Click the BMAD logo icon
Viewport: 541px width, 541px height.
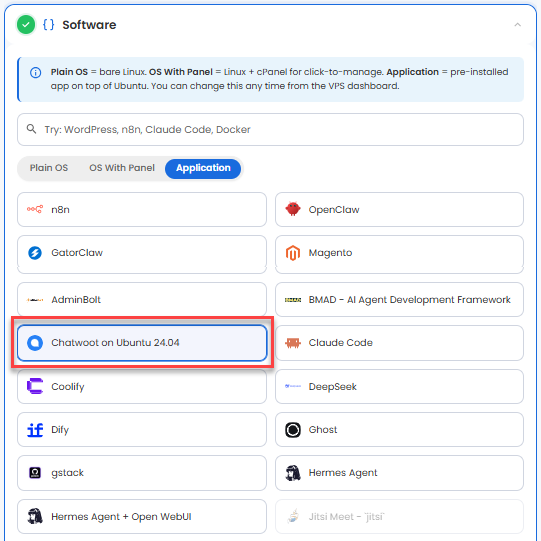click(x=293, y=299)
